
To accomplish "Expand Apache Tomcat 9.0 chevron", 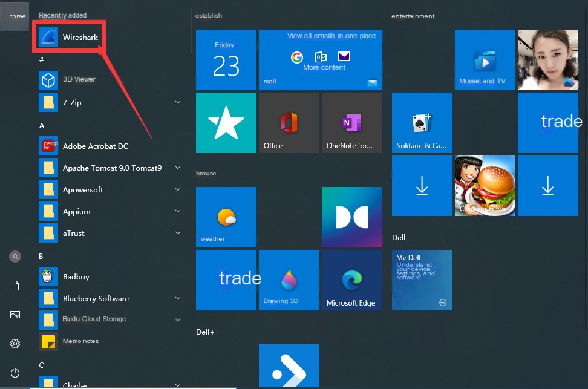I will [x=178, y=168].
